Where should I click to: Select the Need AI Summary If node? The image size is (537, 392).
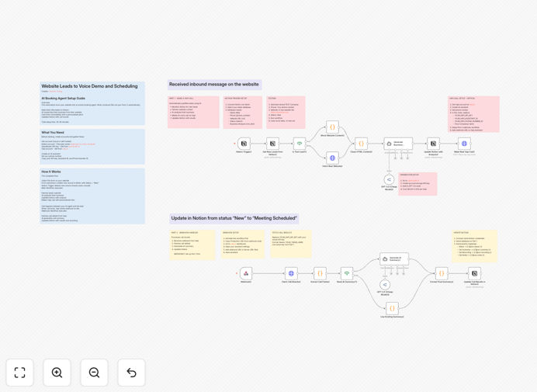click(347, 273)
